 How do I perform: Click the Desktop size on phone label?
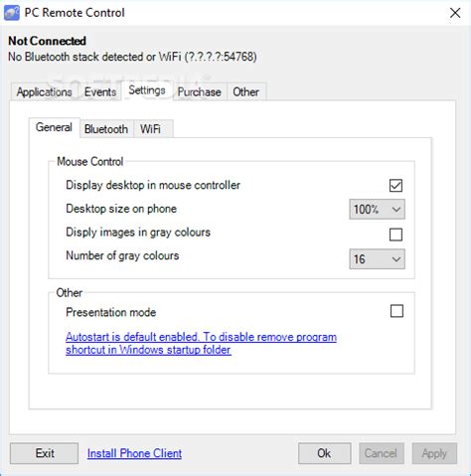[121, 209]
